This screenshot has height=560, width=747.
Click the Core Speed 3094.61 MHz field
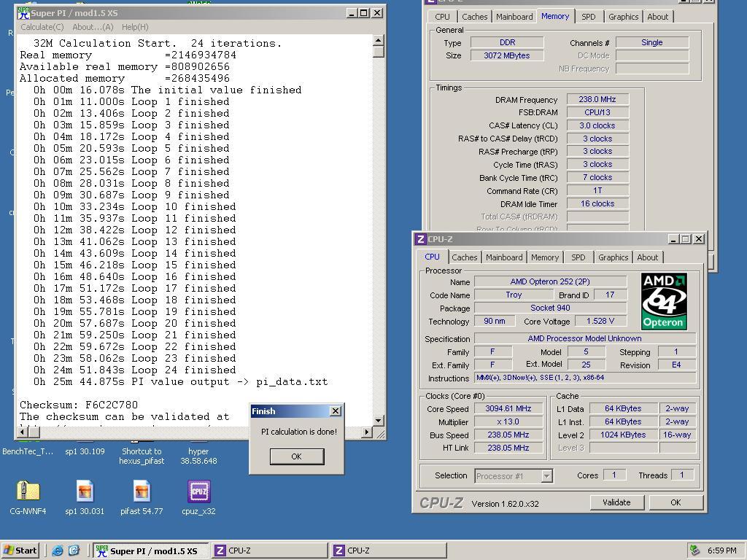pos(508,408)
